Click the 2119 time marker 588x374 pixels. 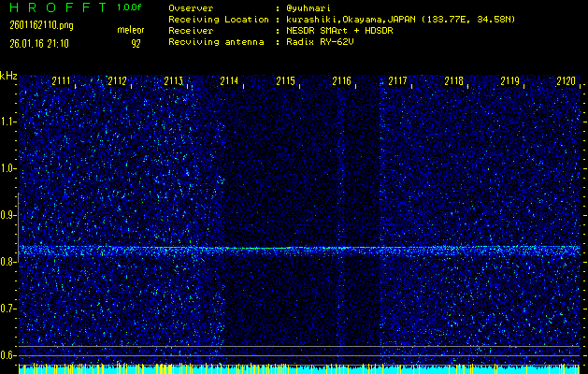point(510,81)
